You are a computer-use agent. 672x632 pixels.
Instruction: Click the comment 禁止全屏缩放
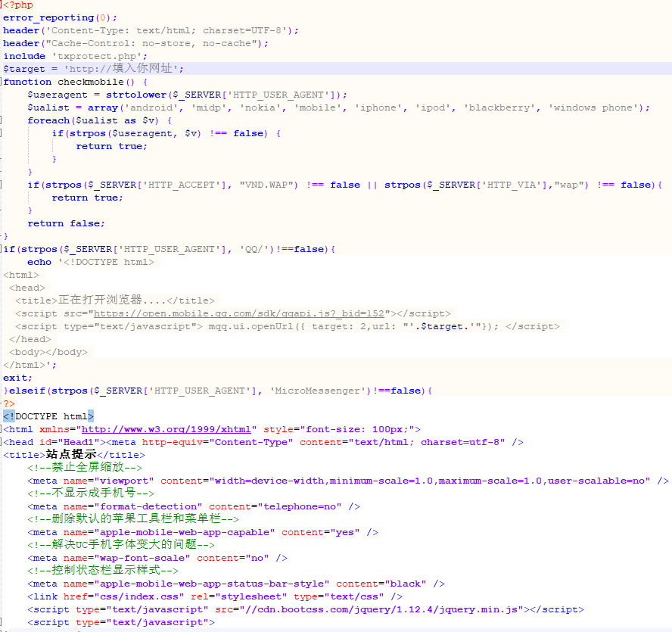85,467
